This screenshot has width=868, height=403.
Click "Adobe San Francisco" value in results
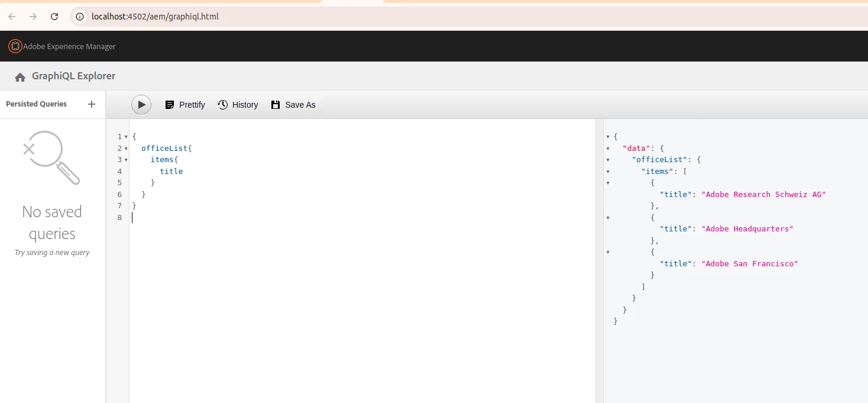pyautogui.click(x=750, y=263)
